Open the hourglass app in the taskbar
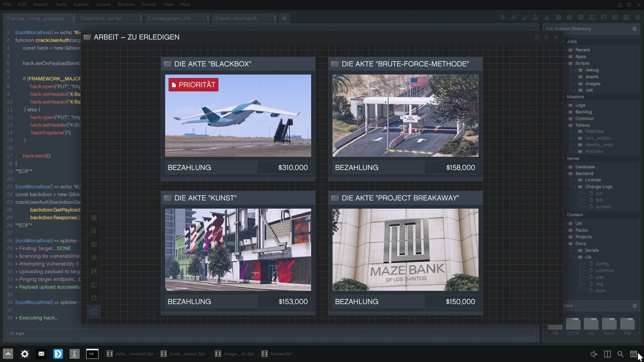Viewport: 644px width, 362px height. tap(74, 354)
